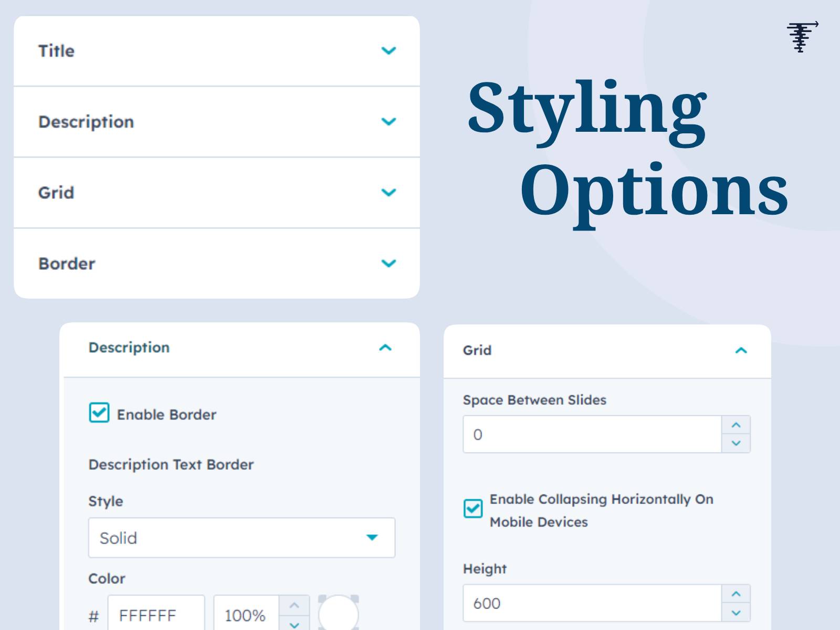The width and height of the screenshot is (840, 630).
Task: Expand the Title section chevron
Action: 388,51
